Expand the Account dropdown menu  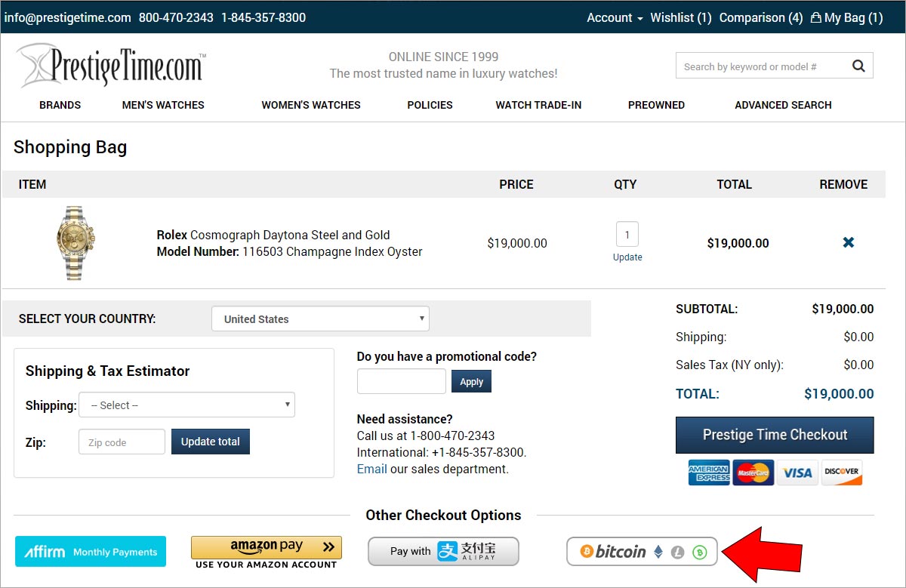coord(615,17)
